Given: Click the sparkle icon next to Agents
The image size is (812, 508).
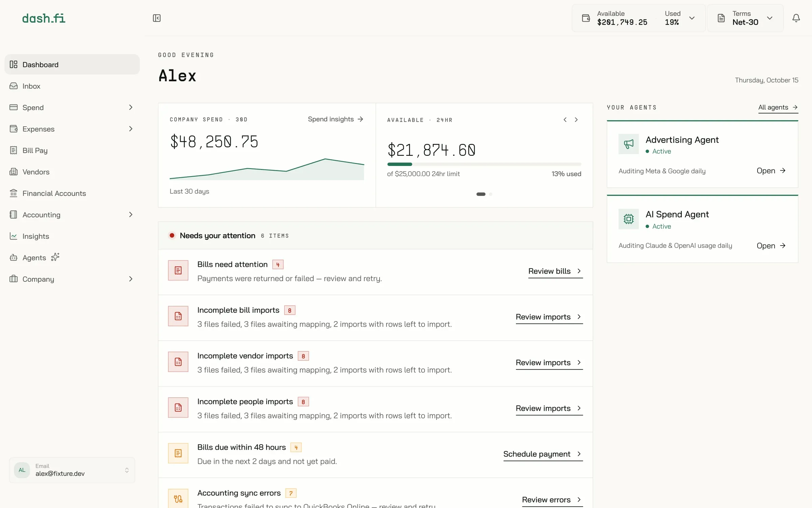Looking at the screenshot, I should pyautogui.click(x=55, y=257).
